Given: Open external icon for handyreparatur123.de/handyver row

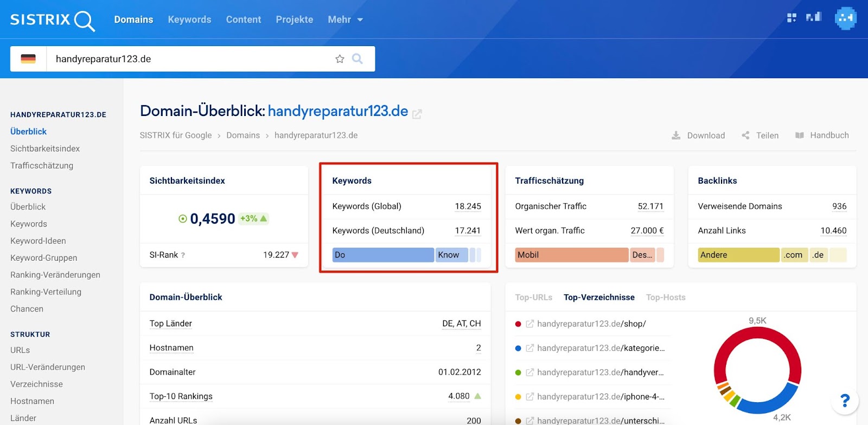Looking at the screenshot, I should point(530,373).
